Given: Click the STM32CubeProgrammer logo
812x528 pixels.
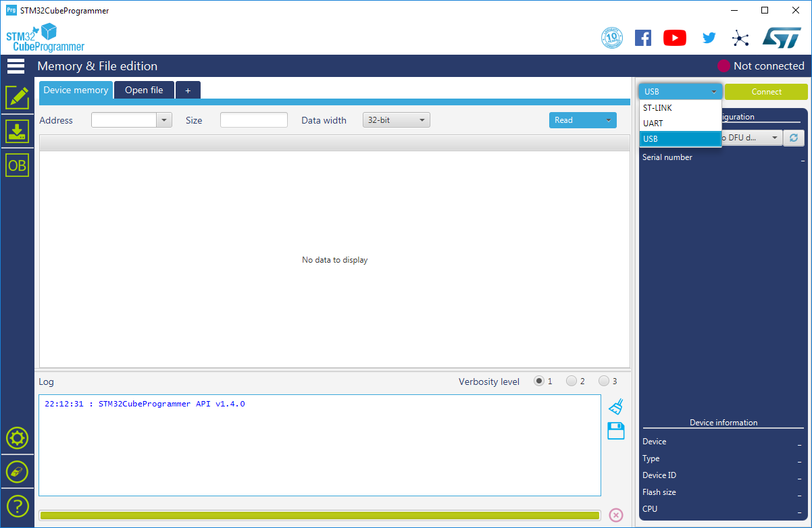Looking at the screenshot, I should click(x=45, y=38).
